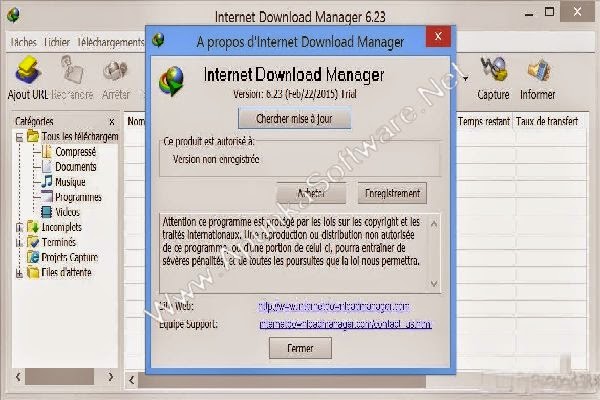Click the Temps restant column header
Viewport: 600px width, 400px height.
tap(484, 121)
